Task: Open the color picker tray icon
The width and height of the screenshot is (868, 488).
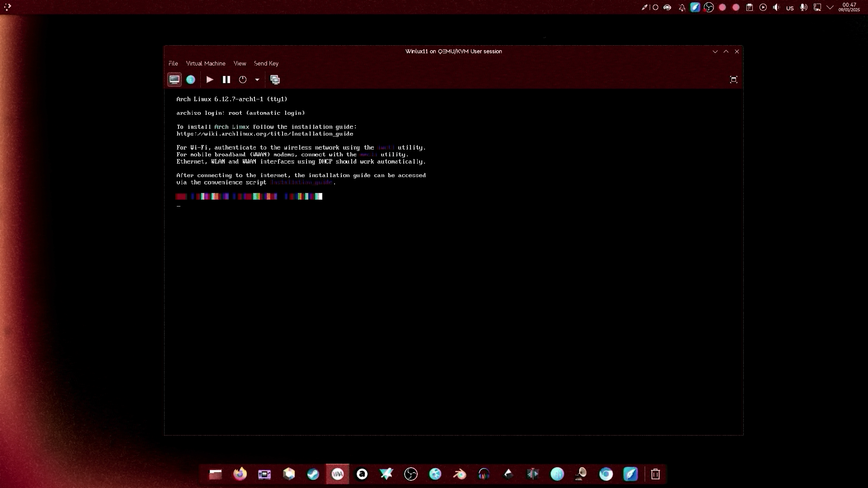Action: click(645, 7)
